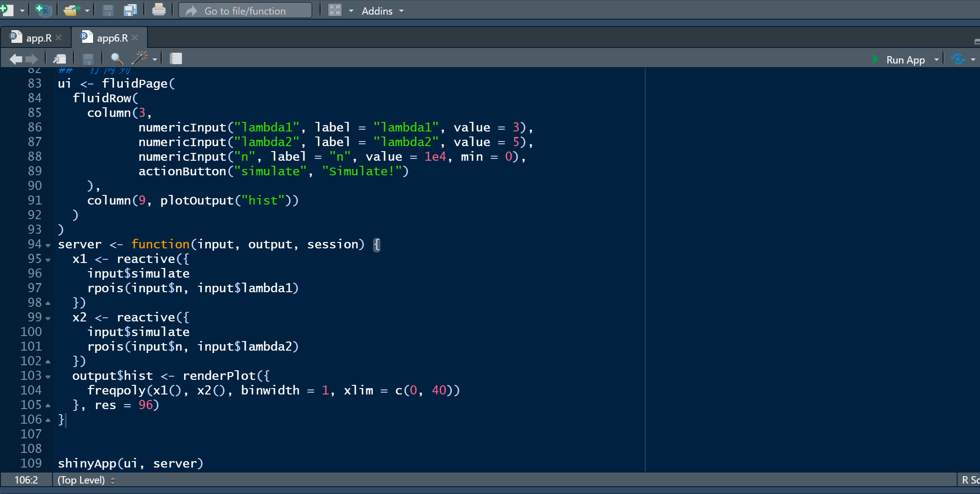Click the create new project icon

point(43,10)
